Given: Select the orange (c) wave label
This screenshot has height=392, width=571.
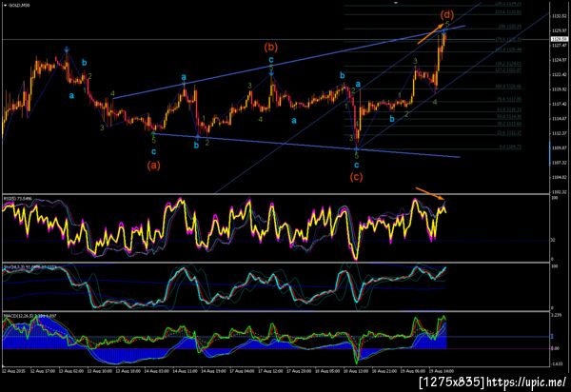Looking at the screenshot, I should click(356, 177).
